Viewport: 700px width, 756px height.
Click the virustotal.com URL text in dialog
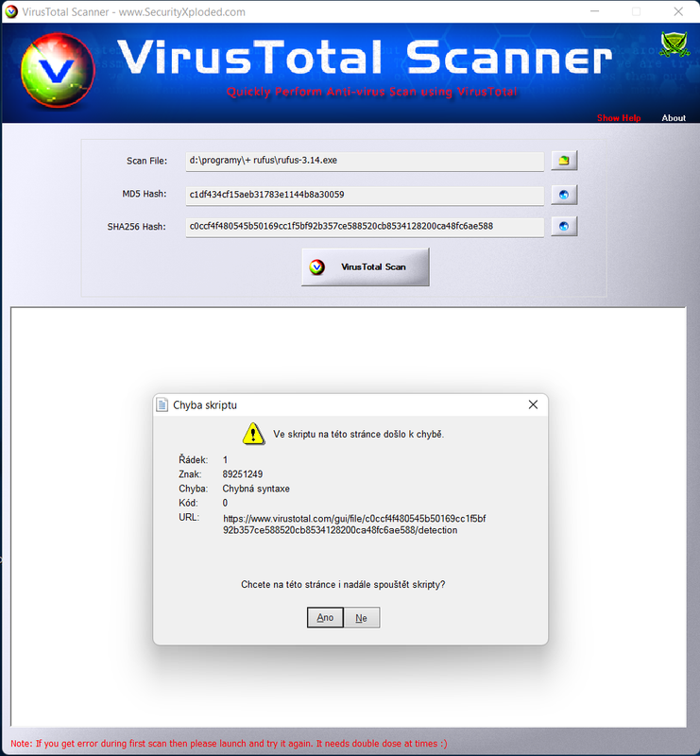[354, 524]
